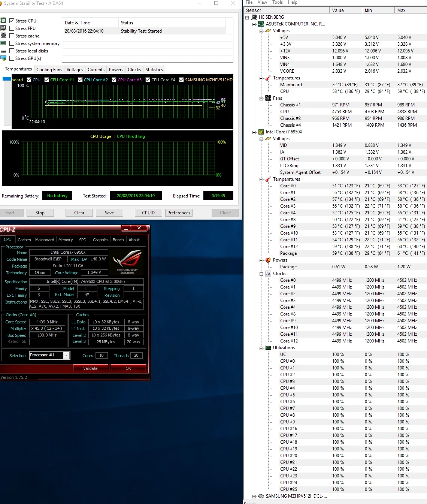
Task: Expand the SAMSUNG MZHPV512HDGL node
Action: (x=254, y=496)
